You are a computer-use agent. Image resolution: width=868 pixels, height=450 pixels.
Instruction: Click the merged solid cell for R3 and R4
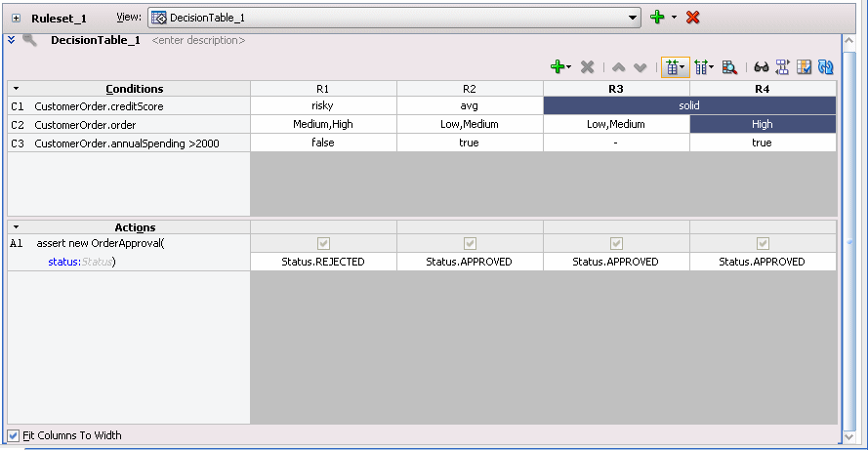(689, 105)
